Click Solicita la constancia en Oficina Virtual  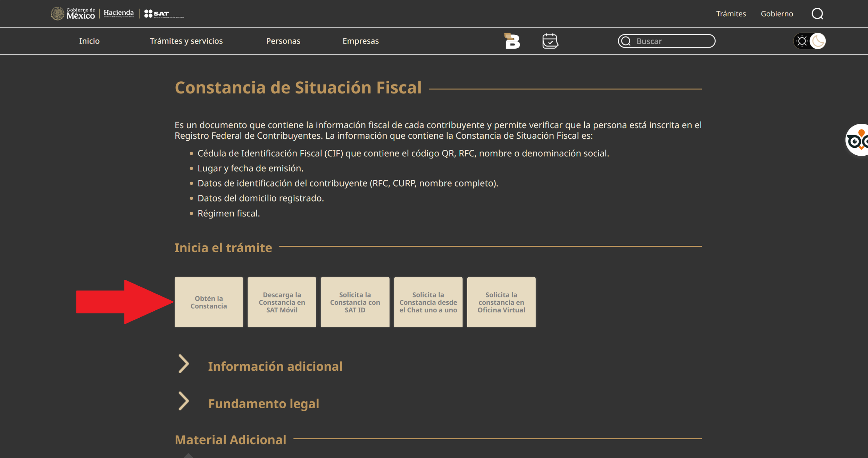point(501,302)
